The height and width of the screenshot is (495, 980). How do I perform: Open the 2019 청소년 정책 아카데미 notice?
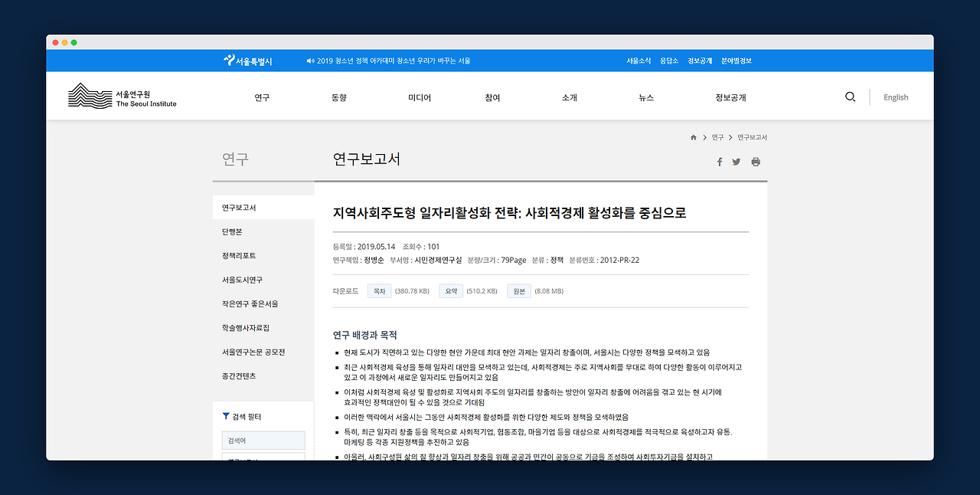[x=394, y=61]
